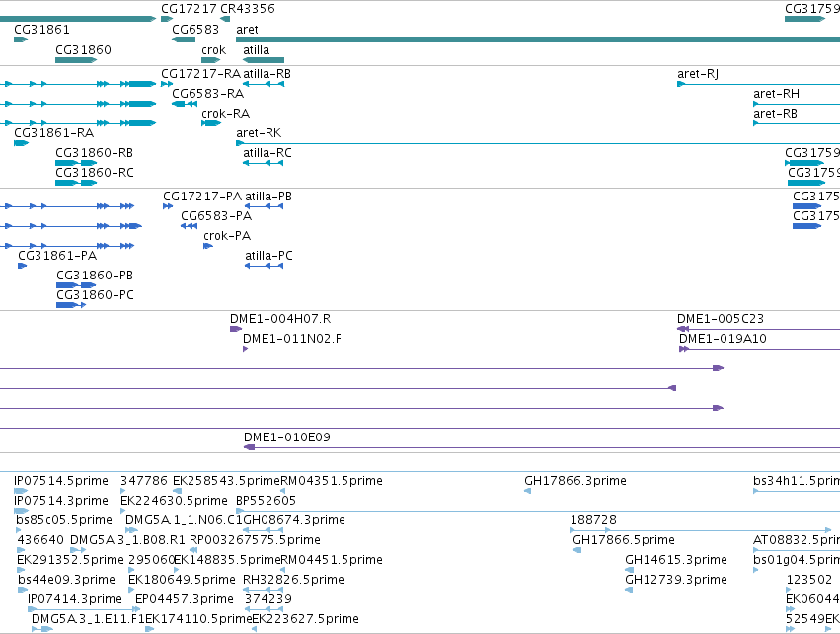Select protein CG17217-PA
This screenshot has width=840, height=634.
[202, 197]
